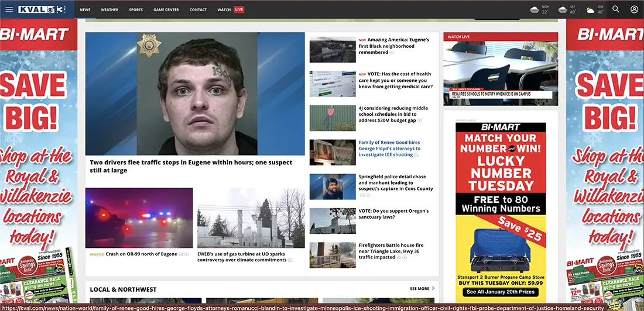The image size is (644, 311).
Task: Open VOTE on cost of health care
Action: tap(396, 81)
